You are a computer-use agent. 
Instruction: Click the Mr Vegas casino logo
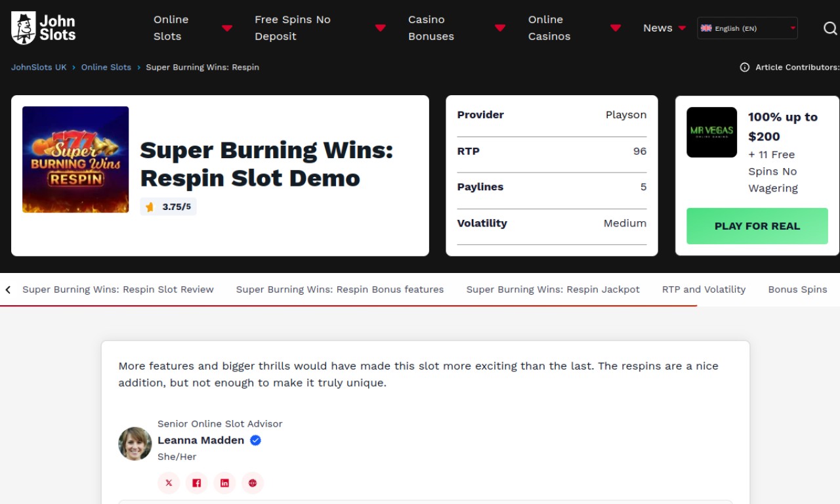[712, 132]
